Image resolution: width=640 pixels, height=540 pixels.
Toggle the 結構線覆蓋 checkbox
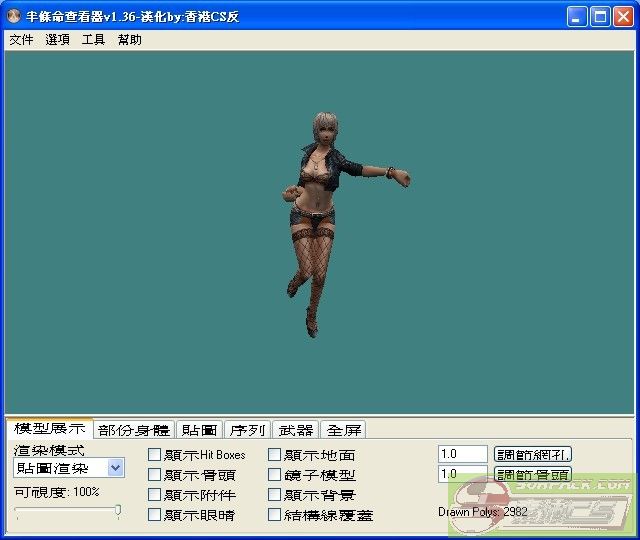274,515
